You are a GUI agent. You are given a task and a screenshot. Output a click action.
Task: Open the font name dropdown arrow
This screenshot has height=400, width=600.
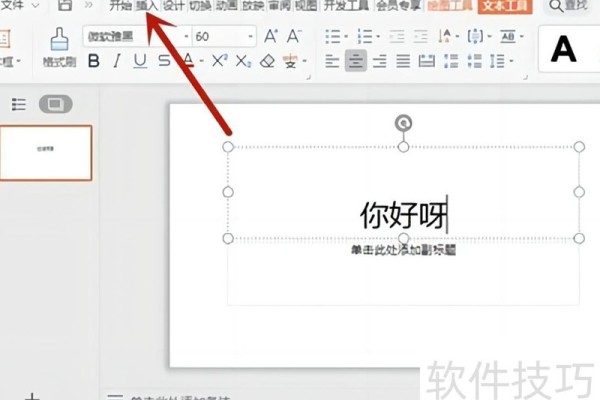(x=186, y=37)
